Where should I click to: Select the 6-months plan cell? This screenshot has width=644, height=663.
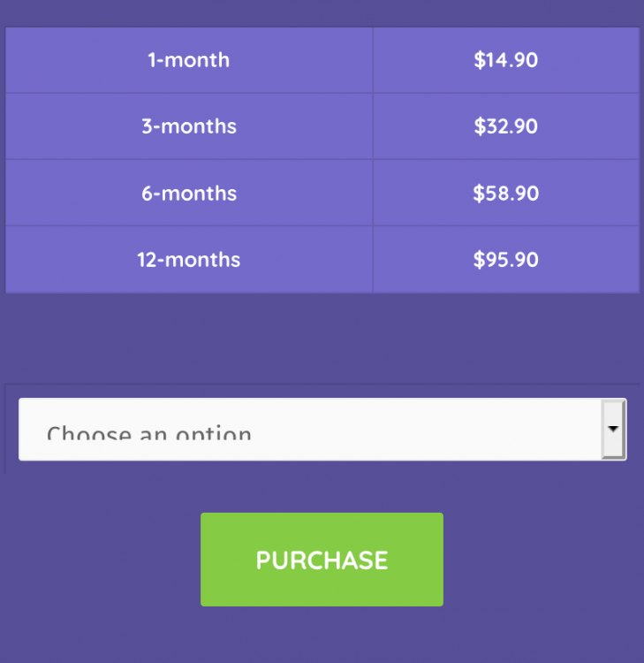pyautogui.click(x=188, y=193)
